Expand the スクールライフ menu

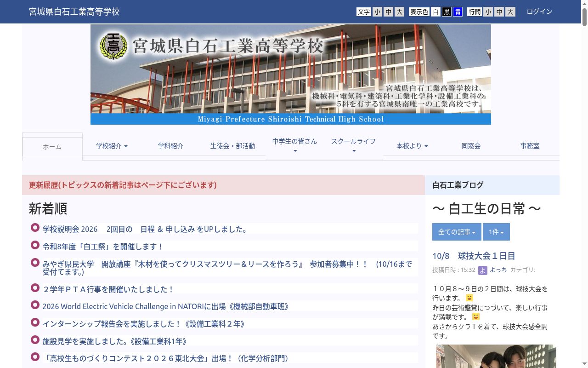(x=354, y=146)
